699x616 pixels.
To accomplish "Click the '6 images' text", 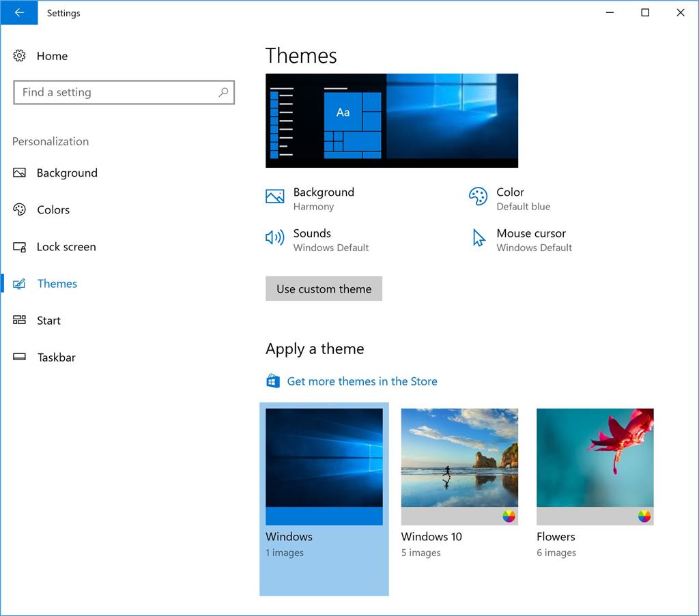I will (x=556, y=553).
